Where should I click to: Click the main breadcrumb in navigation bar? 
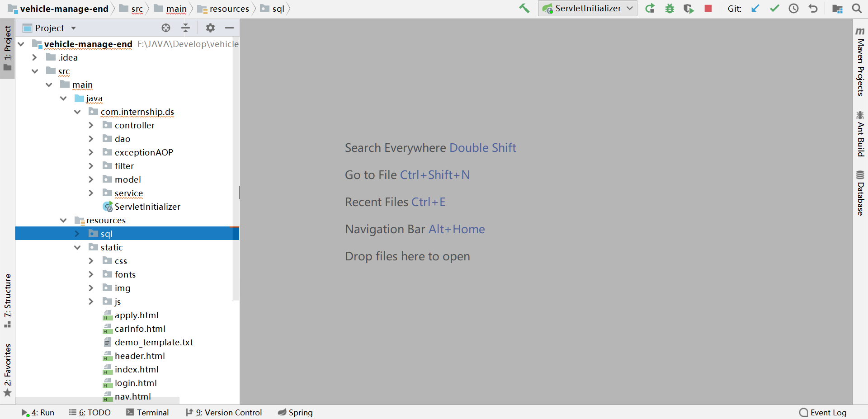(170, 9)
